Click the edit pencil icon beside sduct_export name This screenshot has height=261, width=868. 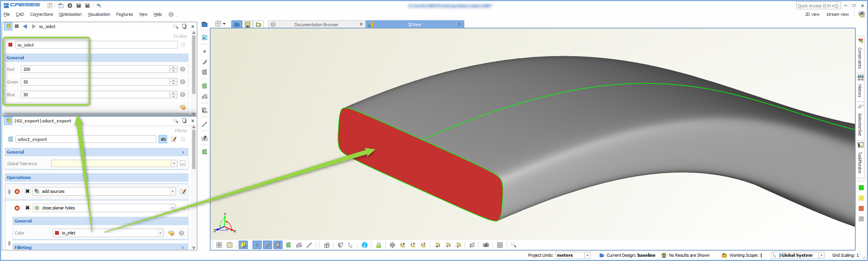(x=174, y=139)
